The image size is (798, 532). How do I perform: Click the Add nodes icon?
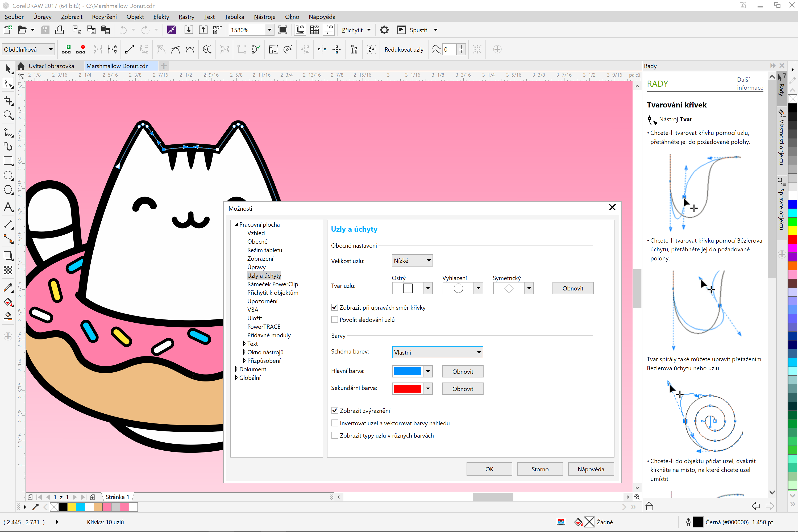[x=66, y=49]
